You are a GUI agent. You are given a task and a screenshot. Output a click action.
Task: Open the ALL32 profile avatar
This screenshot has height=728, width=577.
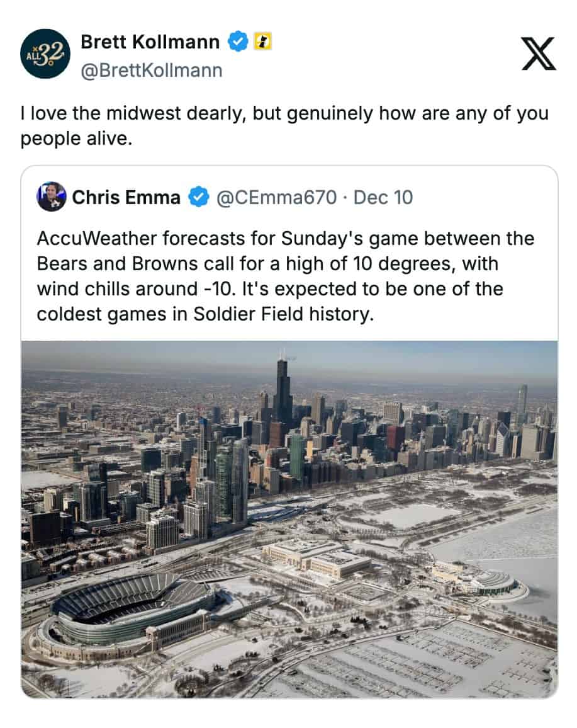tap(45, 54)
